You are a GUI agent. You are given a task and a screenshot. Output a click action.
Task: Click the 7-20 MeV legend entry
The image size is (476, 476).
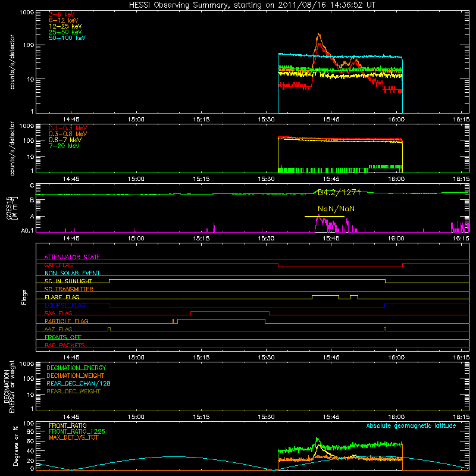pos(64,146)
